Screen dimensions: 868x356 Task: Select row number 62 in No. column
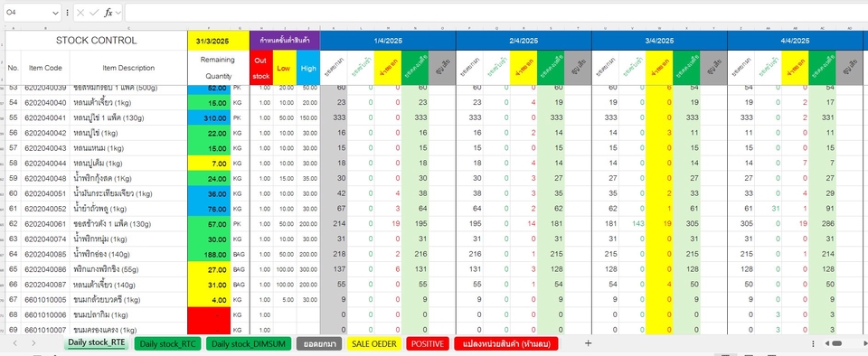click(x=14, y=224)
